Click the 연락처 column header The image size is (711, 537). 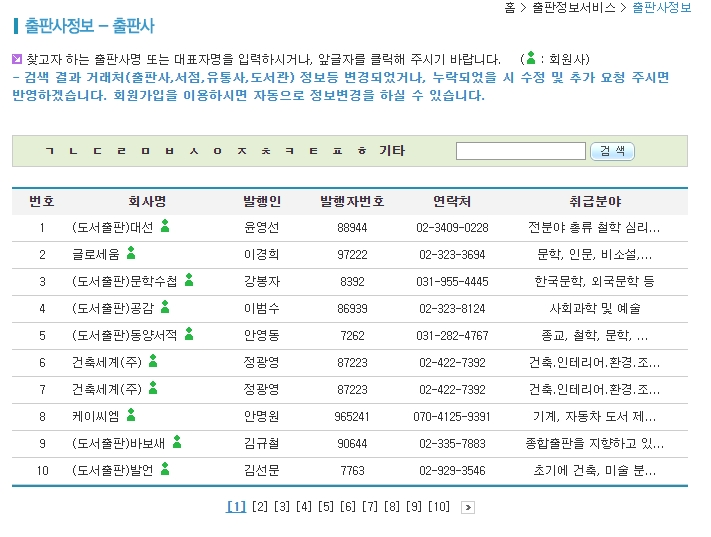[452, 201]
